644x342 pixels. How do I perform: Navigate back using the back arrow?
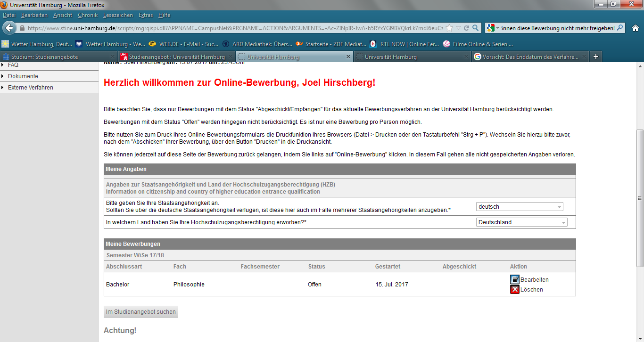click(10, 28)
